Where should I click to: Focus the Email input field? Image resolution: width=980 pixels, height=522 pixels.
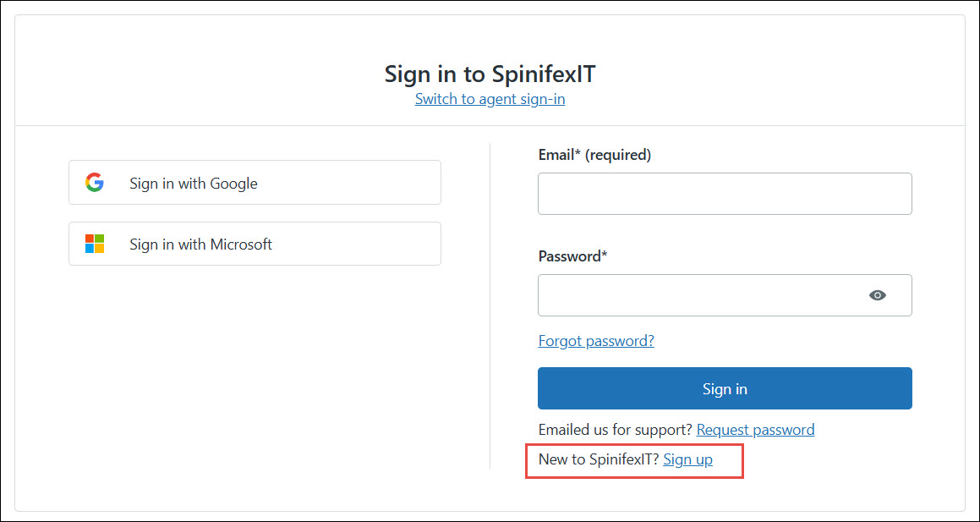tap(724, 194)
